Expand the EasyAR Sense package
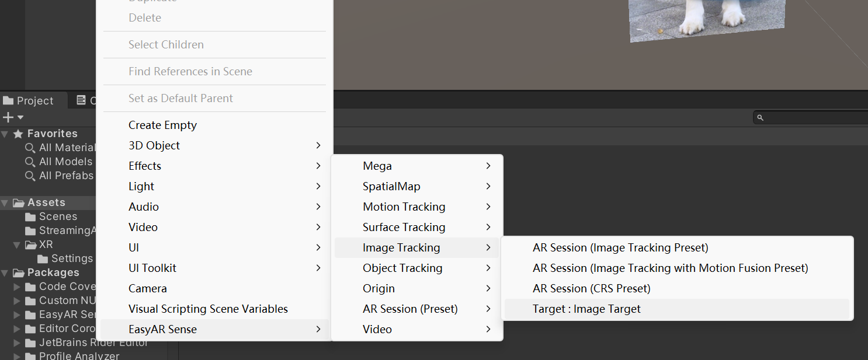Image resolution: width=868 pixels, height=360 pixels. (17, 315)
